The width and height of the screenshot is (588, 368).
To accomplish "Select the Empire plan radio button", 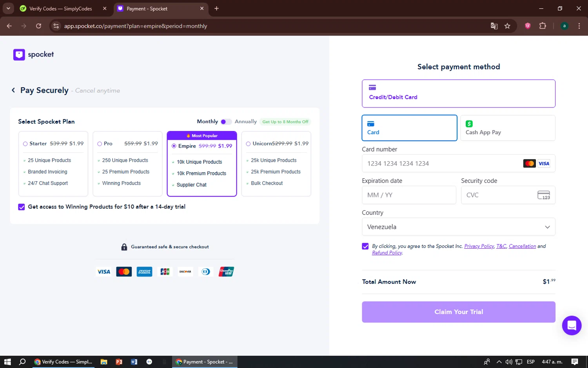I will tap(174, 146).
